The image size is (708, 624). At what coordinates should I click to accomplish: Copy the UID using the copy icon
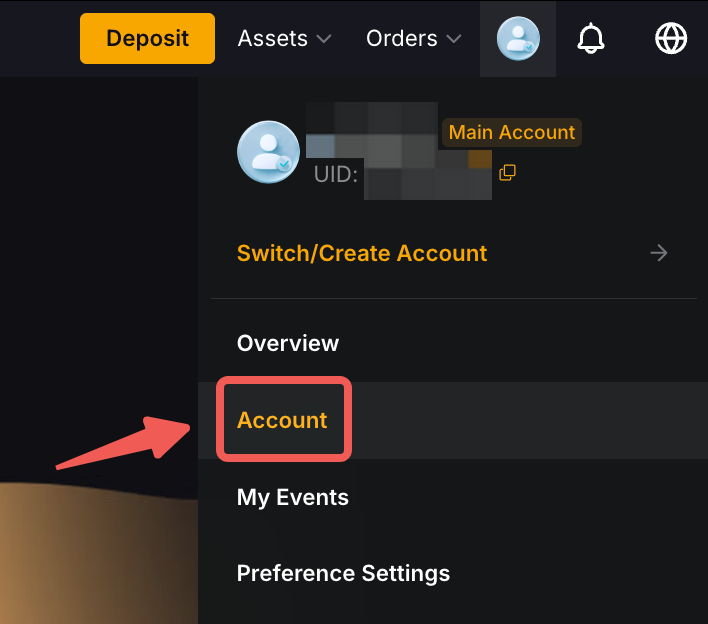tap(507, 173)
